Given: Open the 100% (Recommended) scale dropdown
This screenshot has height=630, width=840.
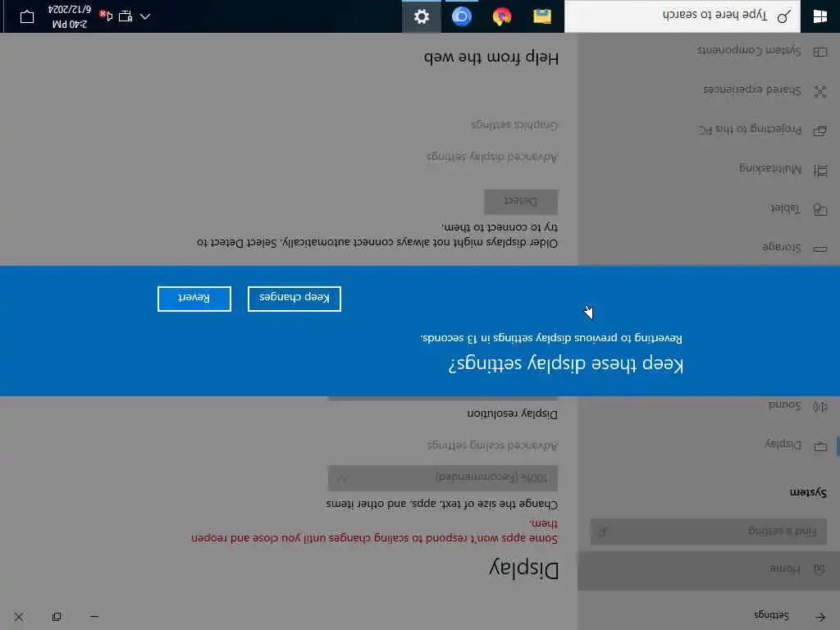Looking at the screenshot, I should point(442,477).
